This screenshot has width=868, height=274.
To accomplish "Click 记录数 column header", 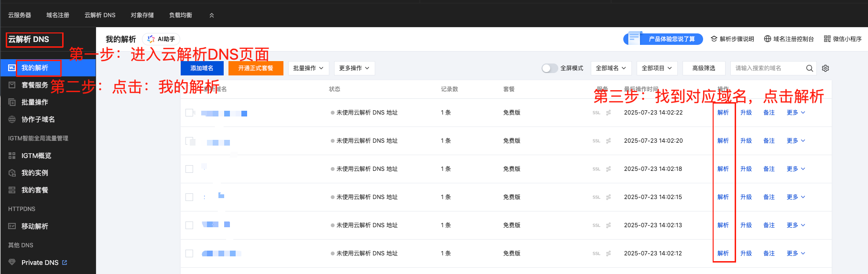I will tap(450, 89).
